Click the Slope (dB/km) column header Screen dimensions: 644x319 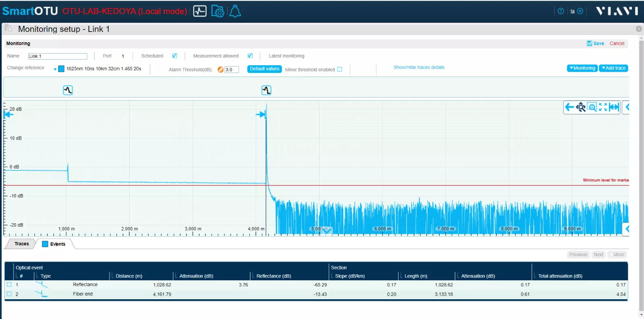(x=350, y=276)
